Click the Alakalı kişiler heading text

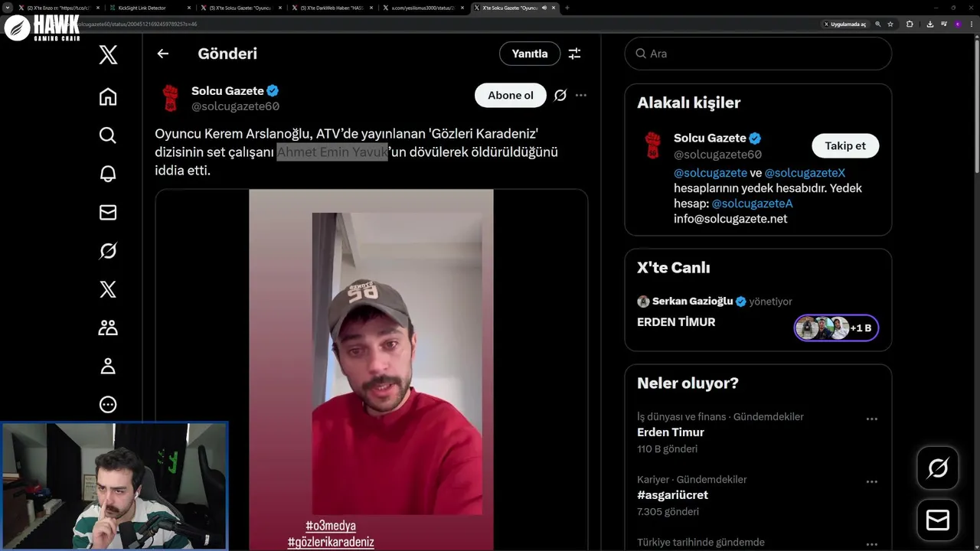(x=688, y=103)
